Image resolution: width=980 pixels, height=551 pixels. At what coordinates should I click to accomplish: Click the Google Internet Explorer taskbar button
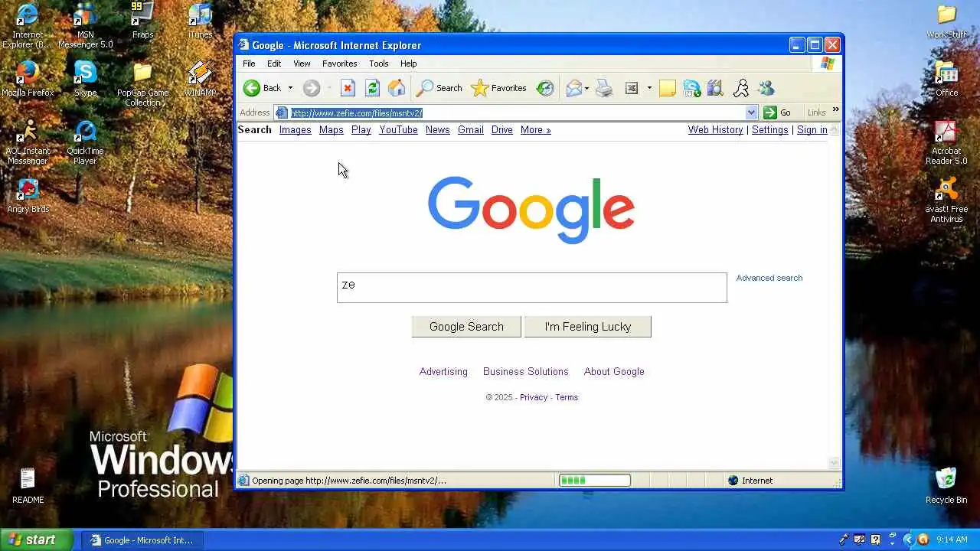click(142, 540)
